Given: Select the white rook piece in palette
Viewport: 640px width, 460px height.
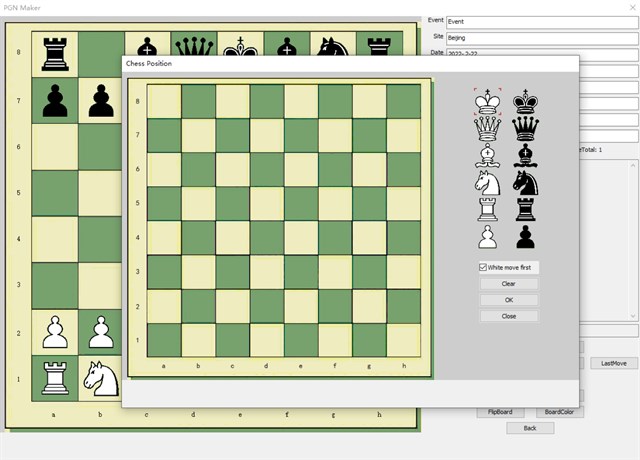Looking at the screenshot, I should (x=487, y=209).
